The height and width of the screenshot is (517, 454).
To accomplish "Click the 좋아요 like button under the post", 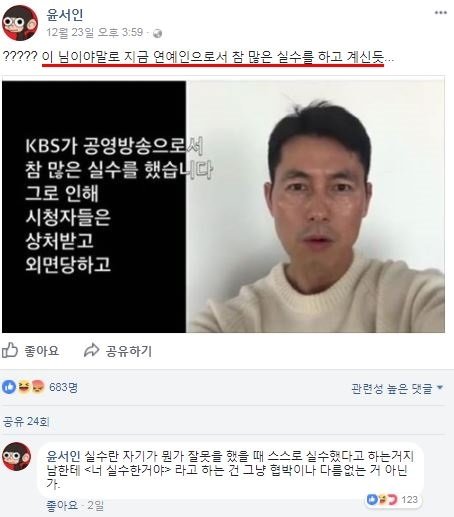I will (x=31, y=351).
